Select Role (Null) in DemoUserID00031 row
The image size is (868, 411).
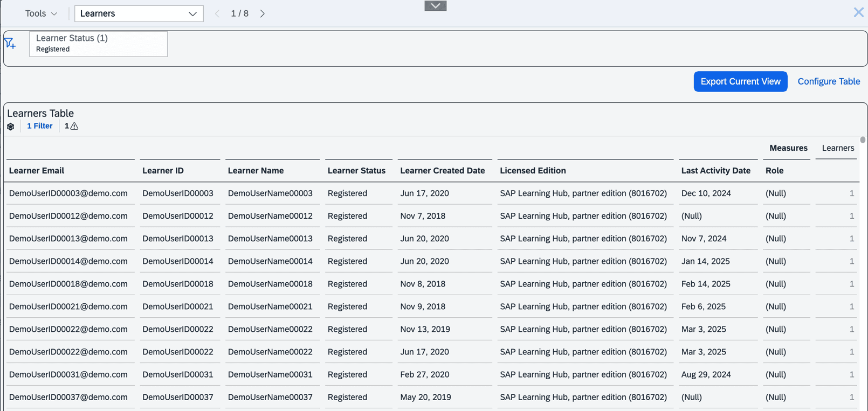coord(776,374)
